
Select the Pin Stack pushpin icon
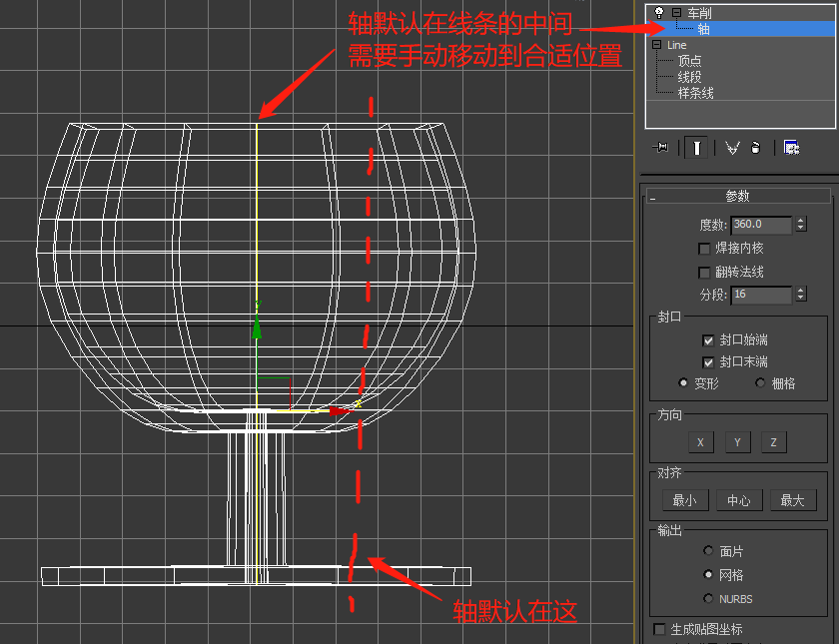click(662, 148)
